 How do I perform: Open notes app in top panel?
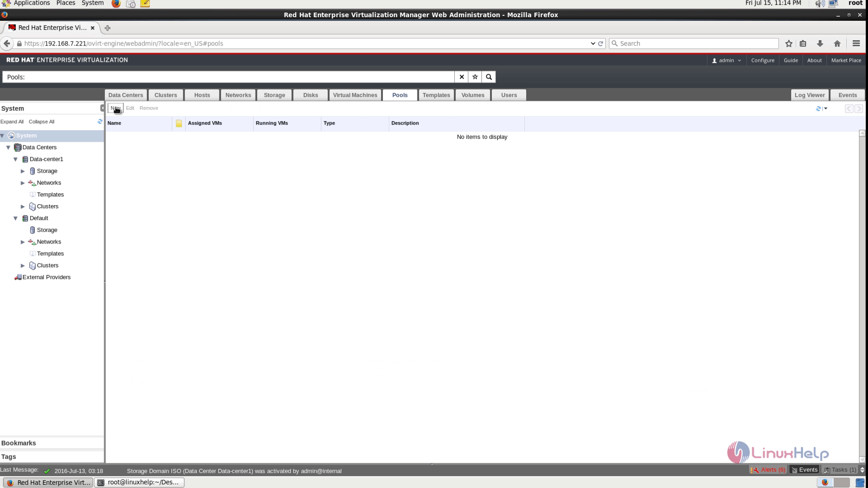(145, 4)
